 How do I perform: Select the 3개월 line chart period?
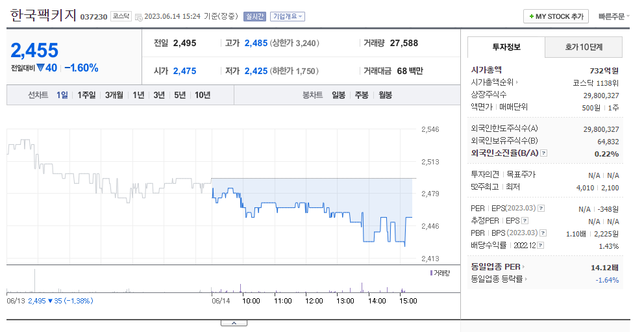click(114, 95)
